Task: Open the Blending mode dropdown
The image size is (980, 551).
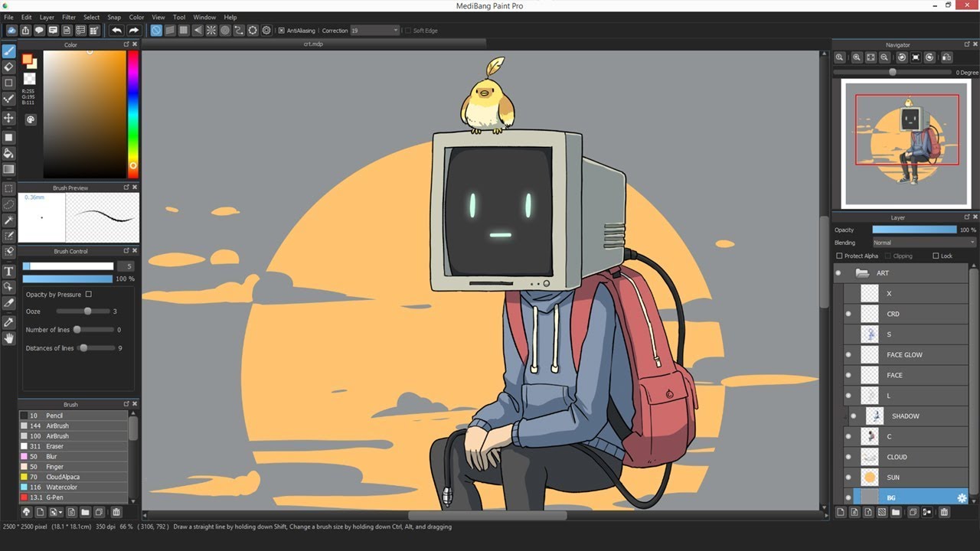Action: click(x=924, y=243)
